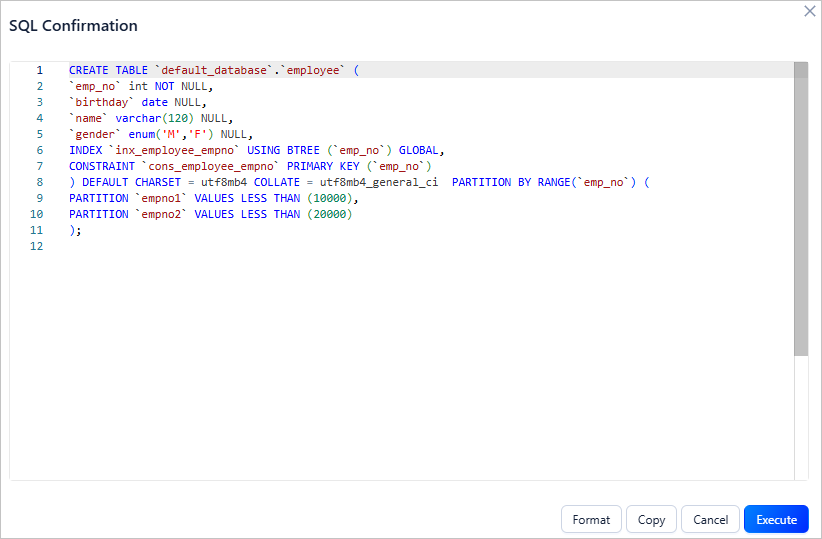Image resolution: width=822 pixels, height=539 pixels.
Task: Place cursor on CREATE keyword
Action: click(x=88, y=70)
